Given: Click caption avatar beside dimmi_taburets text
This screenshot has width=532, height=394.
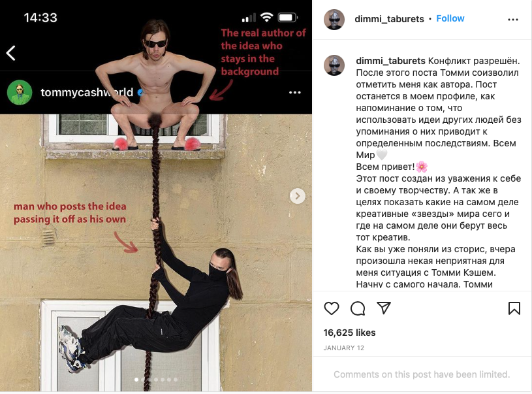Looking at the screenshot, I should click(x=334, y=65).
